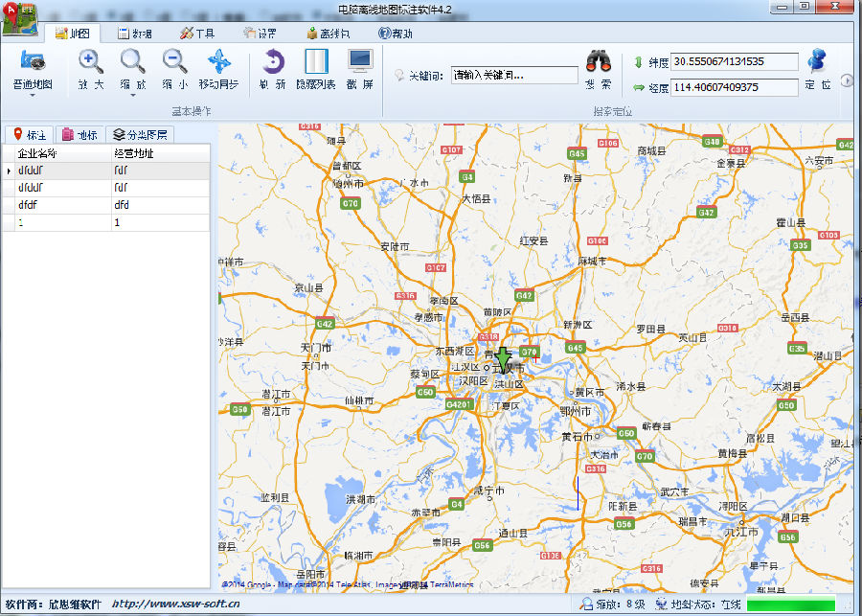Open the 分类图层 layers tab
862x616 pixels.
click(139, 135)
